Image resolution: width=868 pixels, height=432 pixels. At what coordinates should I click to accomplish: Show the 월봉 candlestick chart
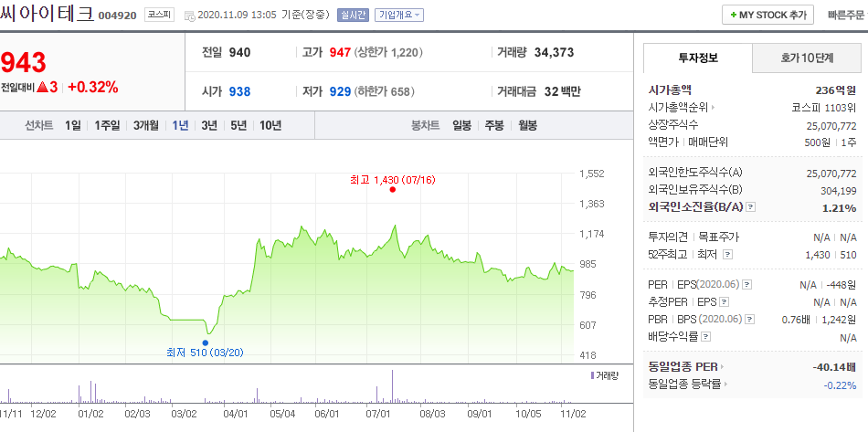527,125
